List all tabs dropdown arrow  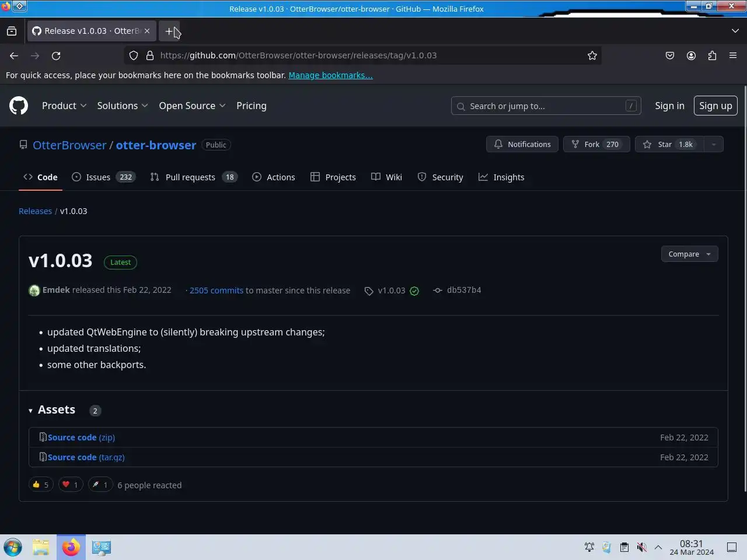(x=735, y=31)
